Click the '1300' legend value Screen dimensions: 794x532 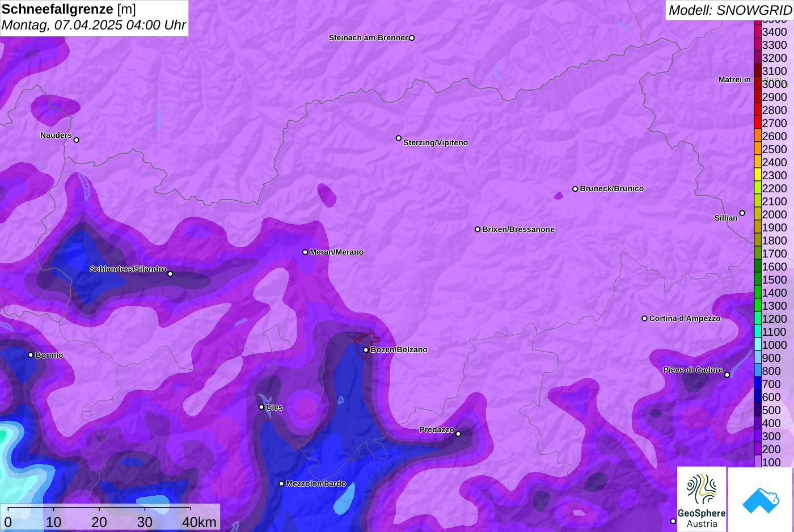pyautogui.click(x=774, y=306)
